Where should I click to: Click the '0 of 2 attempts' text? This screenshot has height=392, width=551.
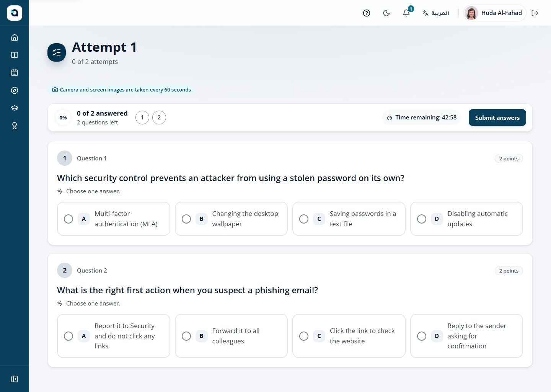pyautogui.click(x=95, y=62)
